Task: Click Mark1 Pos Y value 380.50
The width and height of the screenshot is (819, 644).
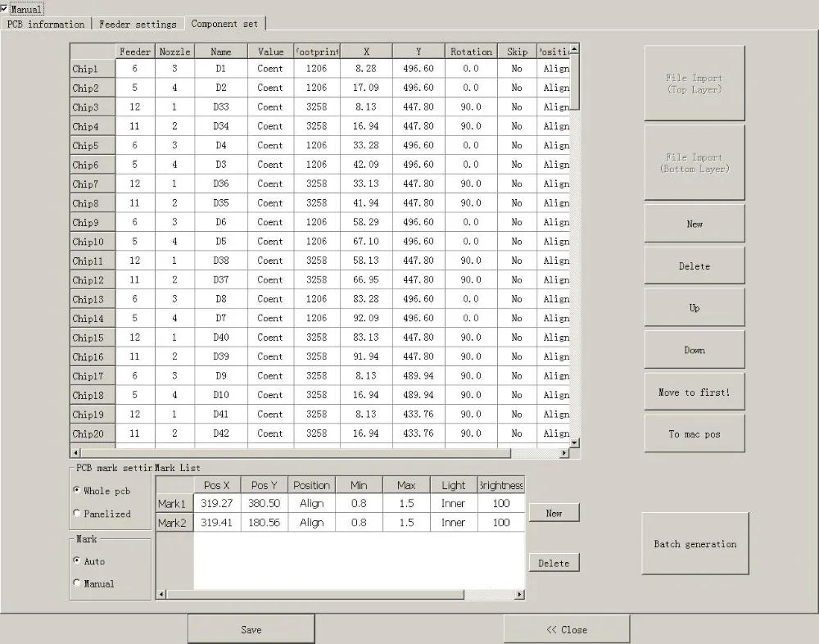Action: click(265, 503)
